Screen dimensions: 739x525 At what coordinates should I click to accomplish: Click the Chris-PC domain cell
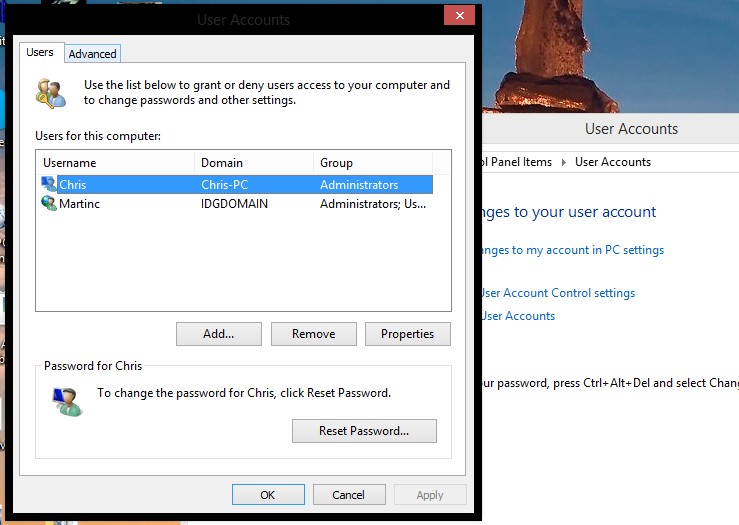point(224,184)
